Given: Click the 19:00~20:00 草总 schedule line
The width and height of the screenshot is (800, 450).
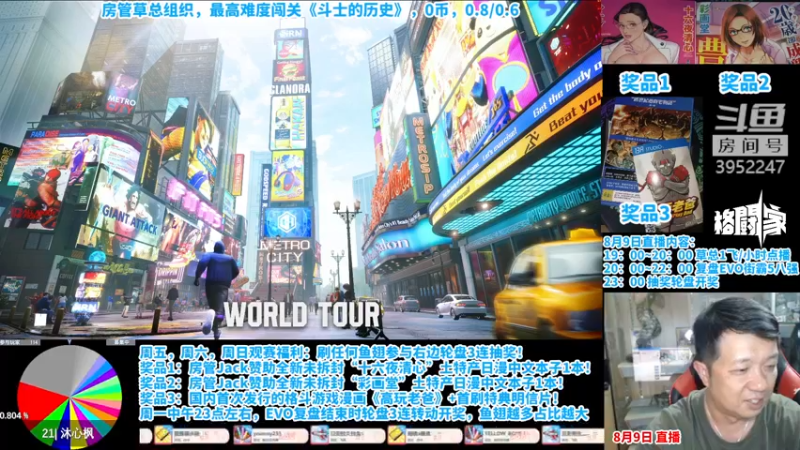Looking at the screenshot, I should coord(696,255).
